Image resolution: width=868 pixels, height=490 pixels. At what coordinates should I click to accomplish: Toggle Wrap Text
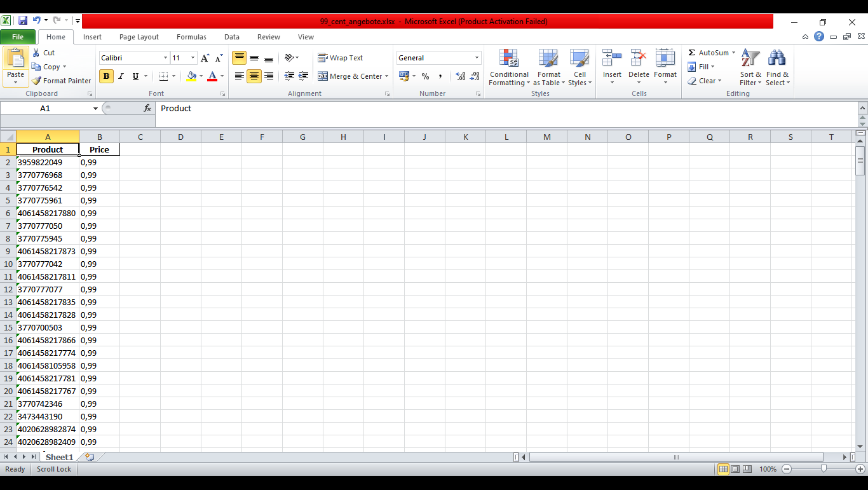(341, 58)
